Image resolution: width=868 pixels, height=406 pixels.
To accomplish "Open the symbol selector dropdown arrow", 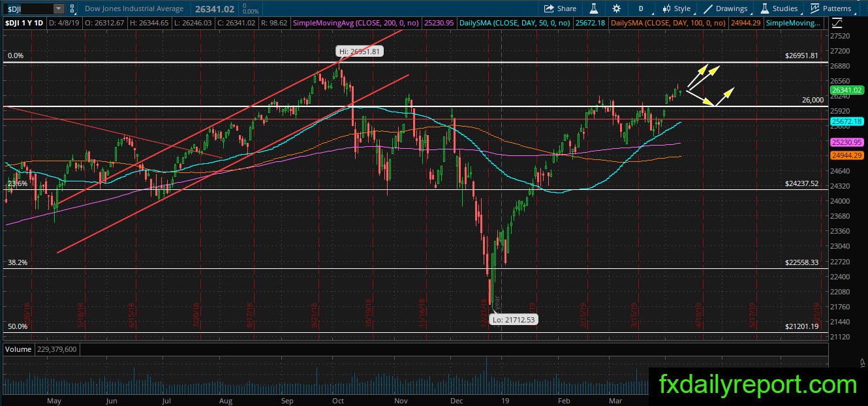I will click(x=59, y=8).
